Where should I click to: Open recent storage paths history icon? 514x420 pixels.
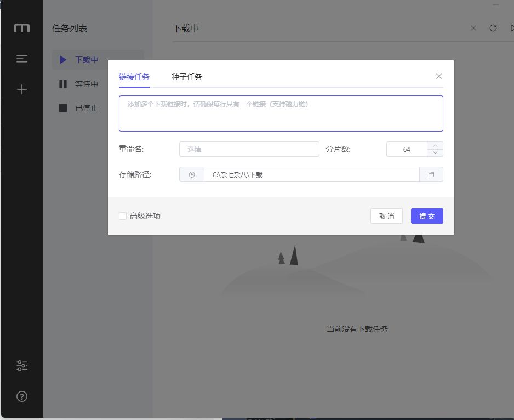[x=192, y=174]
